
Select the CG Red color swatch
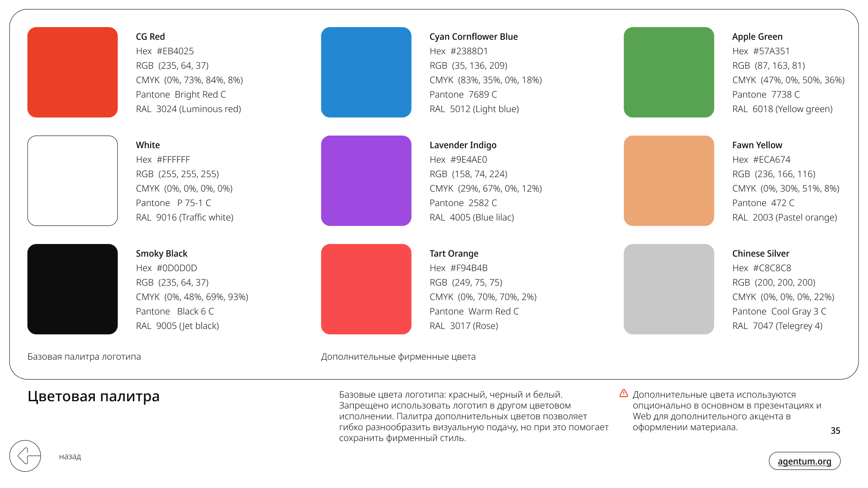[x=73, y=72]
